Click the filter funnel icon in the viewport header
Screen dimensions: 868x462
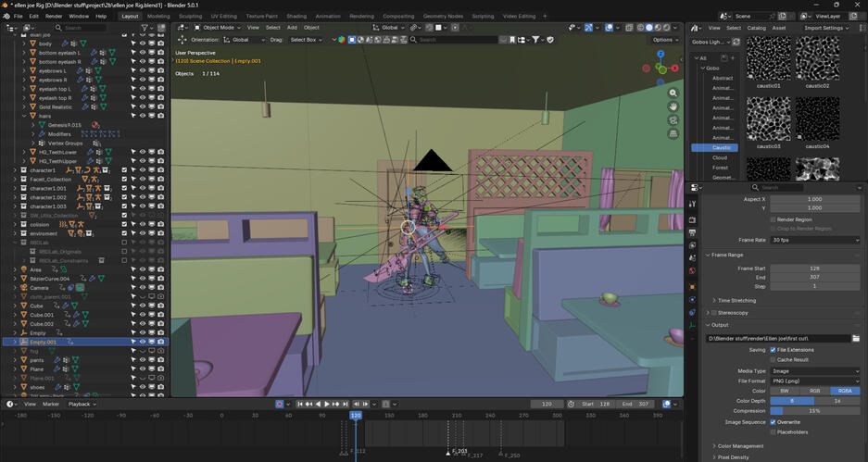(x=536, y=40)
